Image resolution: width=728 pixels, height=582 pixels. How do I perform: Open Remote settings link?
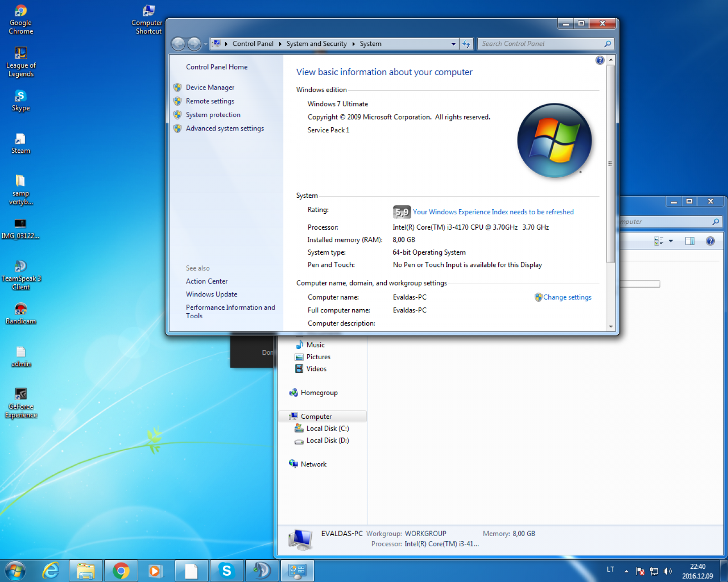[210, 101]
